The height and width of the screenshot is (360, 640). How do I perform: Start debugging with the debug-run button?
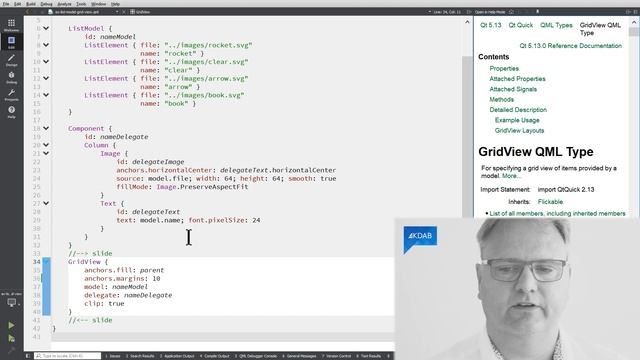[11, 338]
